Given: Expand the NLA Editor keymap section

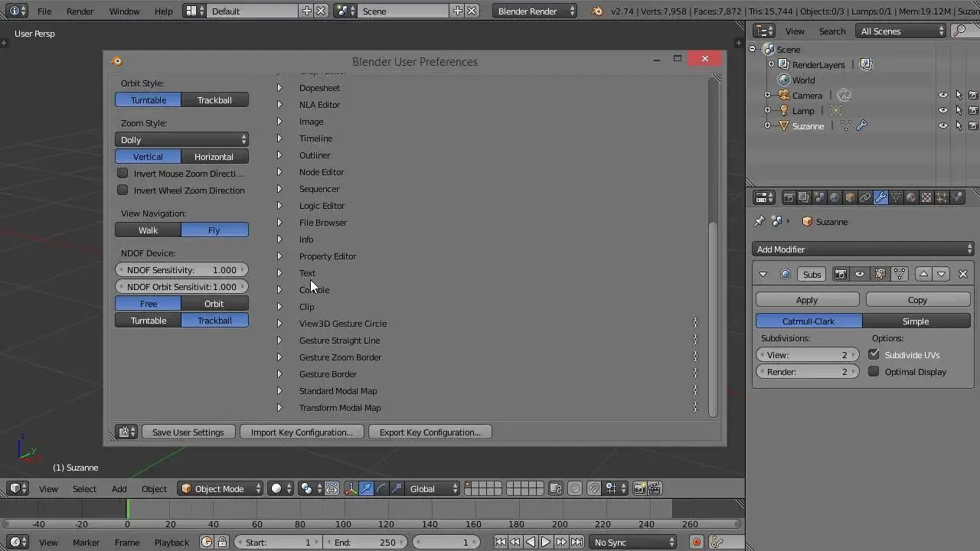Looking at the screenshot, I should pyautogui.click(x=279, y=105).
